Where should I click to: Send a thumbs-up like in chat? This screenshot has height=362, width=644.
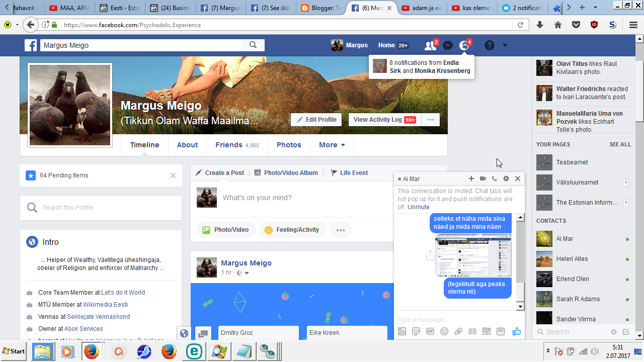pos(517,331)
